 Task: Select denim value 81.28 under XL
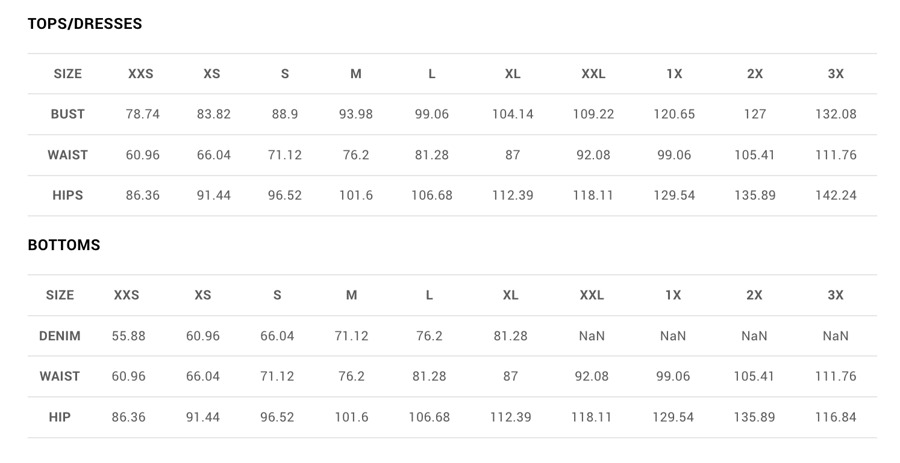click(x=510, y=336)
